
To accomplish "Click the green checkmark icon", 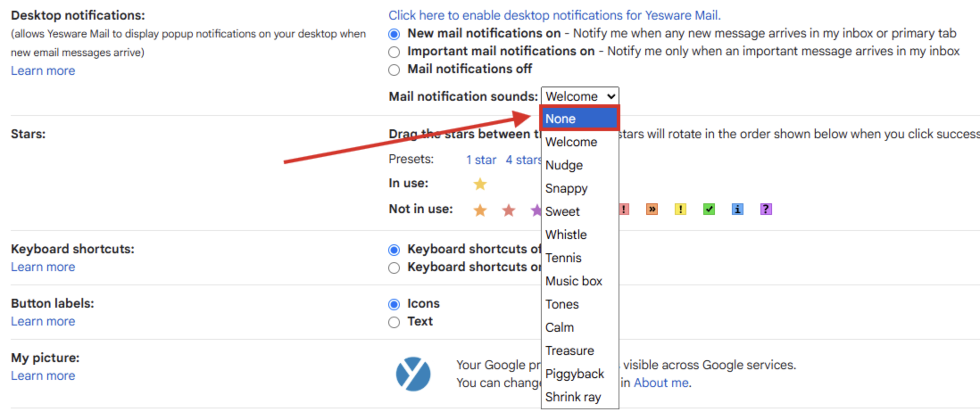I will [x=709, y=209].
